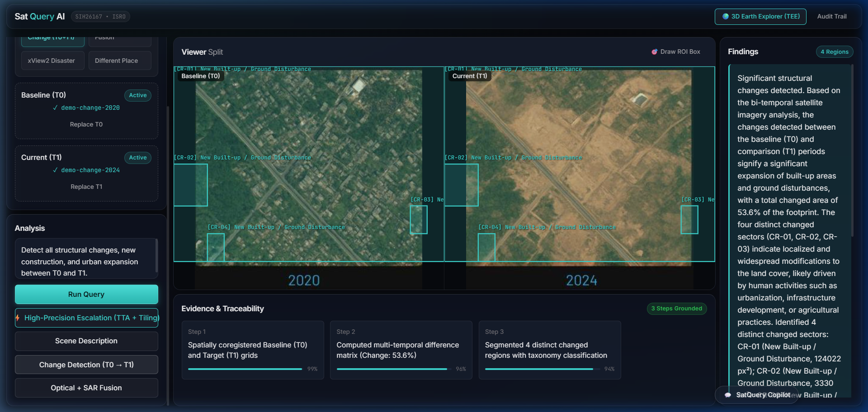Click the checkmark next to demo-change-2024
The height and width of the screenshot is (412, 868).
[55, 170]
